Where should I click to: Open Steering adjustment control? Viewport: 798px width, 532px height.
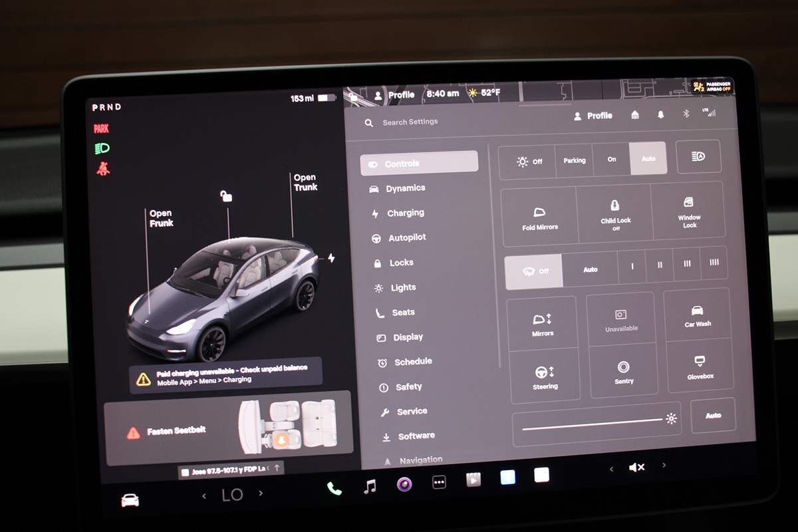click(545, 376)
